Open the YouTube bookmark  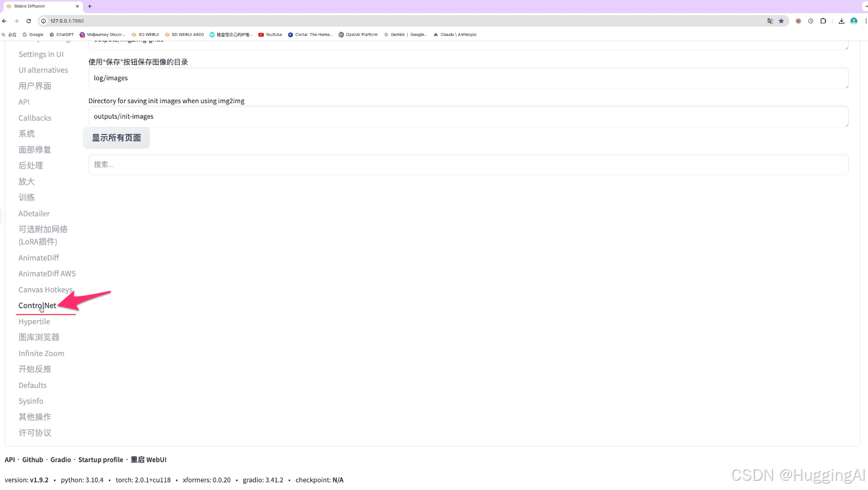pos(270,35)
